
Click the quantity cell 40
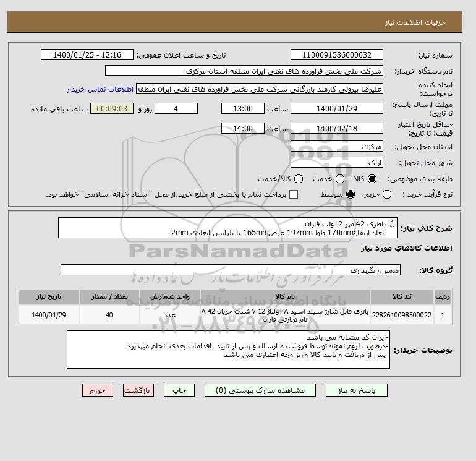pyautogui.click(x=109, y=315)
